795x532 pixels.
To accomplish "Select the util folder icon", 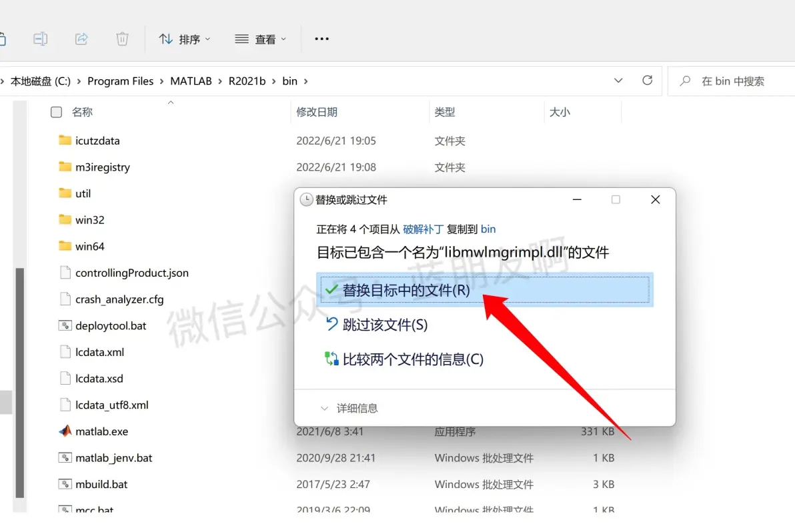I will (x=65, y=193).
